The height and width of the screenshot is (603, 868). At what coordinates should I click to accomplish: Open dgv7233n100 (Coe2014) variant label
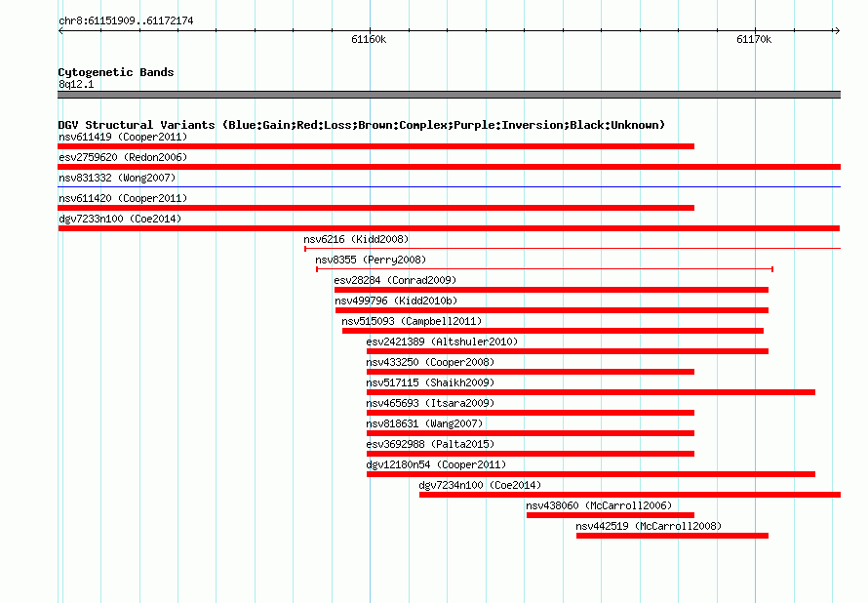120,219
